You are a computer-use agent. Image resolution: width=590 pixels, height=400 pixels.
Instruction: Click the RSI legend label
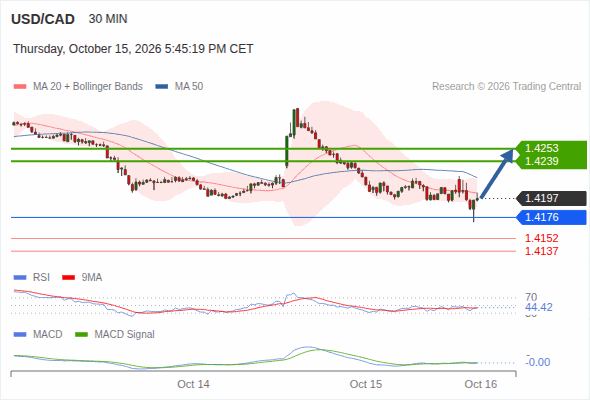pyautogui.click(x=41, y=278)
